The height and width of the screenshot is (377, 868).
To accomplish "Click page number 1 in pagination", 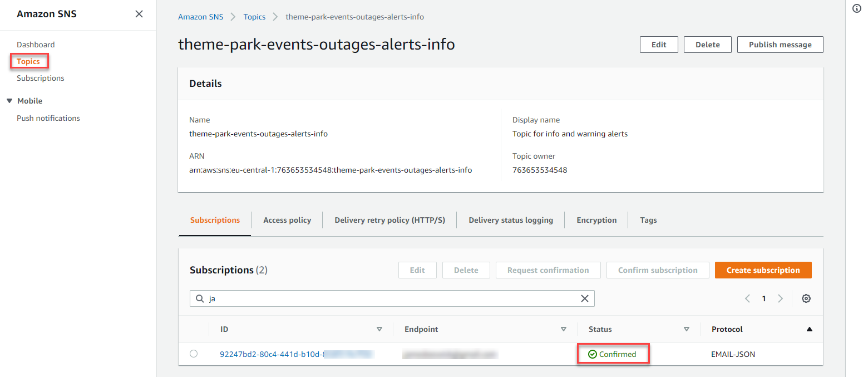I will click(x=764, y=298).
